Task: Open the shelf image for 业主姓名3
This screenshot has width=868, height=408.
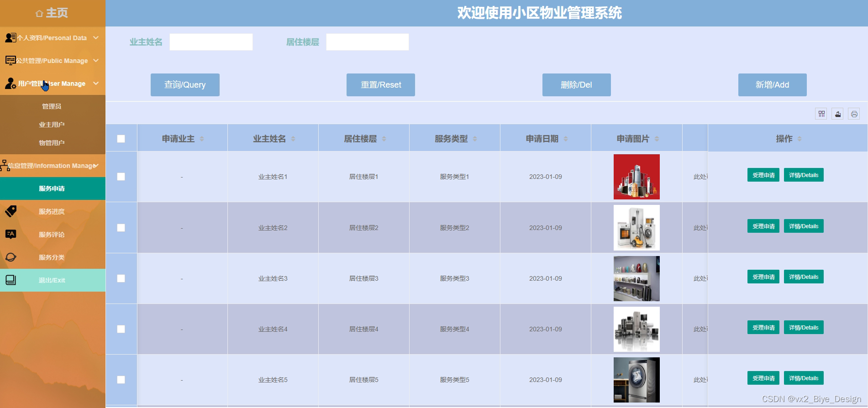Action: [637, 278]
